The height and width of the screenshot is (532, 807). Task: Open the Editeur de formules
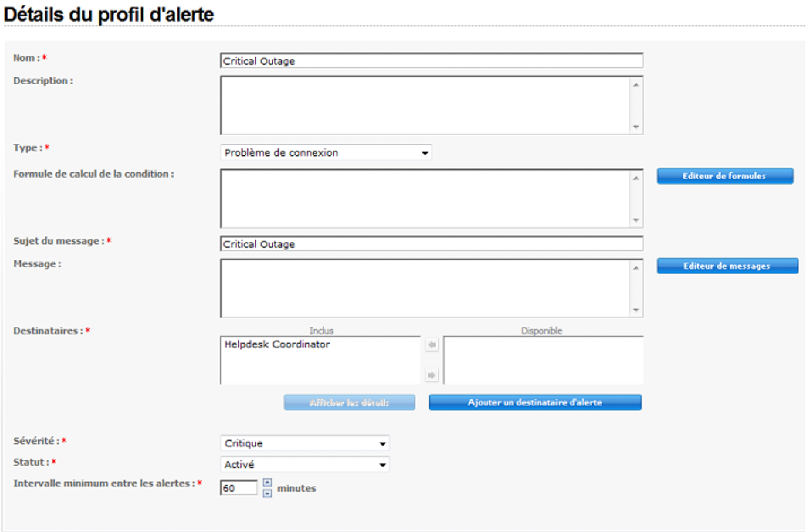[725, 176]
